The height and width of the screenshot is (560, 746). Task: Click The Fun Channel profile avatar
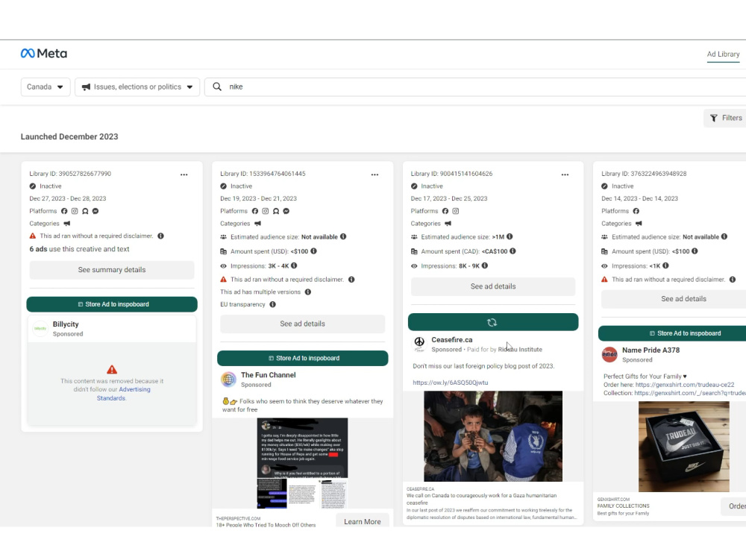click(229, 380)
